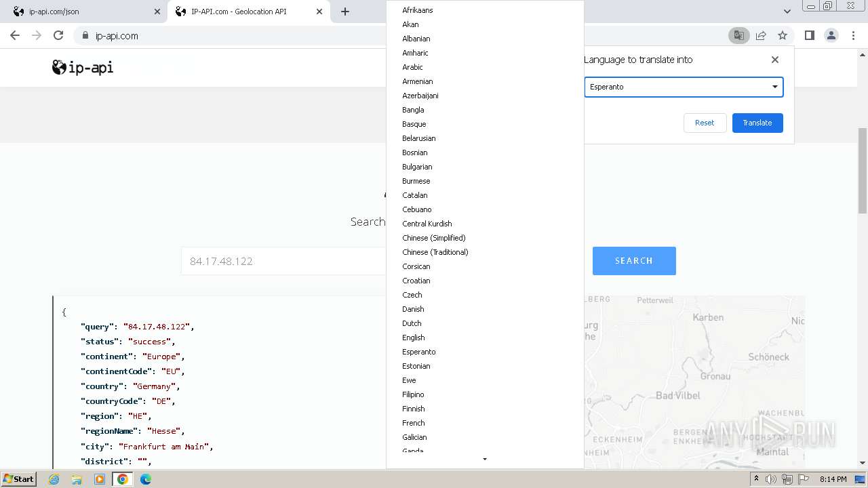
Task: Pick Galician in the language list
Action: [x=485, y=437]
